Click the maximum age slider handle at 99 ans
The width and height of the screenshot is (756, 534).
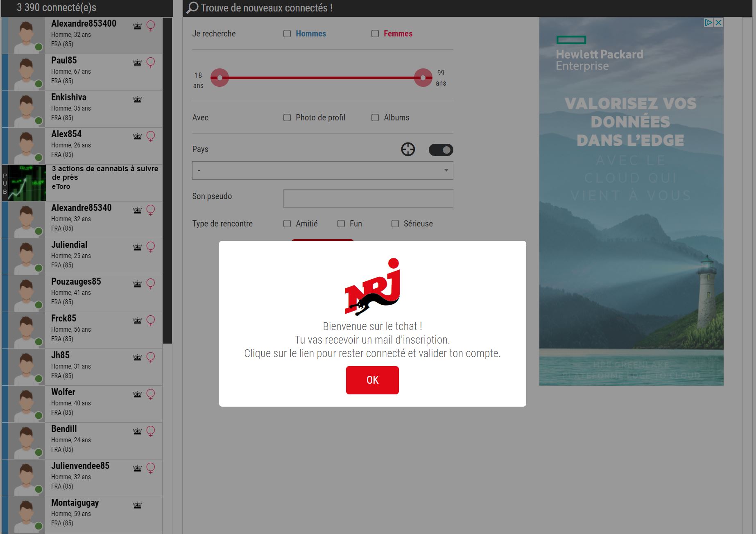(x=423, y=78)
